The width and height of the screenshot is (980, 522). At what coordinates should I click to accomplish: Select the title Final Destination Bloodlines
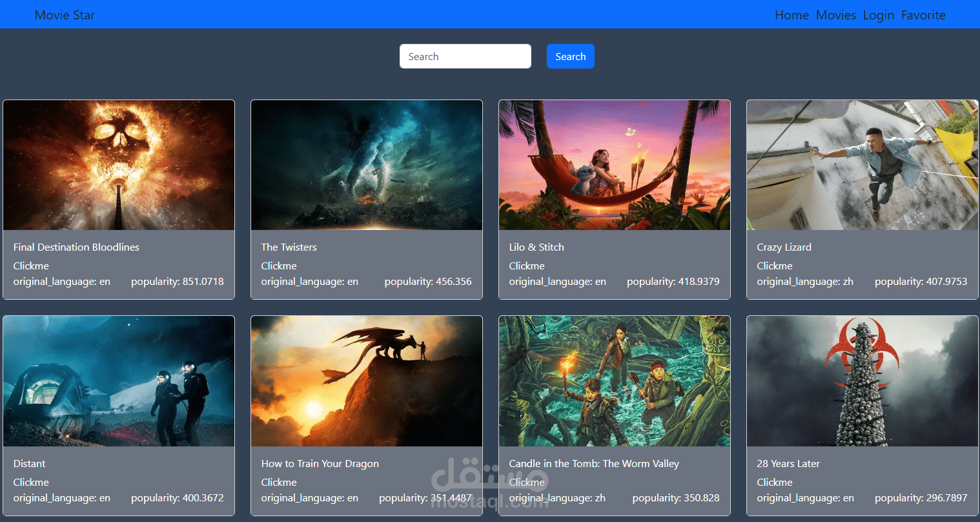pos(76,247)
